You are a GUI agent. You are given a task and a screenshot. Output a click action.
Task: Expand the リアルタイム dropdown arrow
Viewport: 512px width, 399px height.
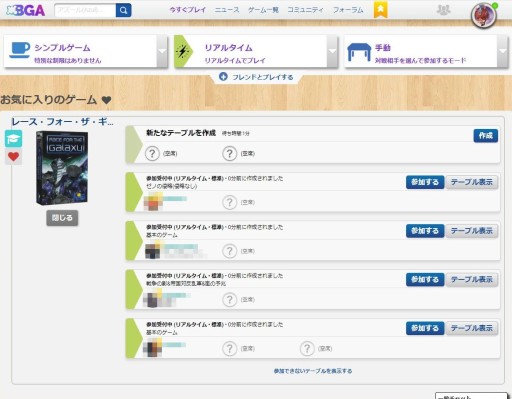(332, 51)
